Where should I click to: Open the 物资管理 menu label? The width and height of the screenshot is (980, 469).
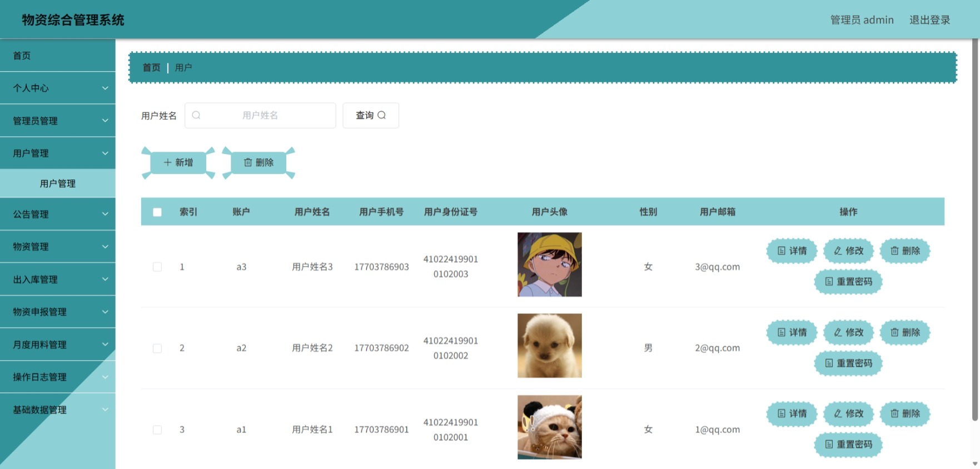pos(31,246)
